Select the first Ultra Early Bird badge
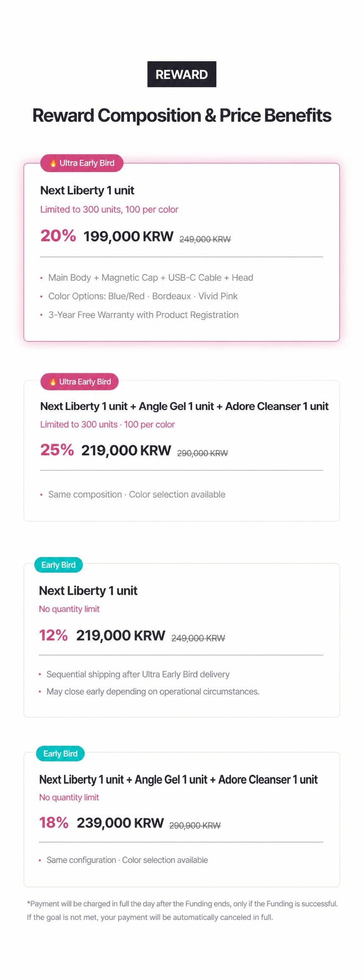Screen dimensions: 364x980 tap(82, 163)
